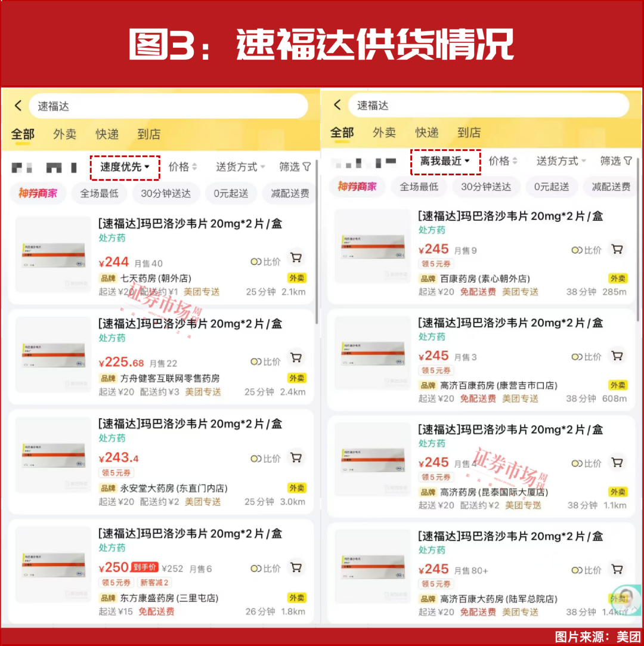Image resolution: width=644 pixels, height=646 pixels.
Task: Toggle 比价 on 永安堂大药房 listing
Action: pos(265,459)
